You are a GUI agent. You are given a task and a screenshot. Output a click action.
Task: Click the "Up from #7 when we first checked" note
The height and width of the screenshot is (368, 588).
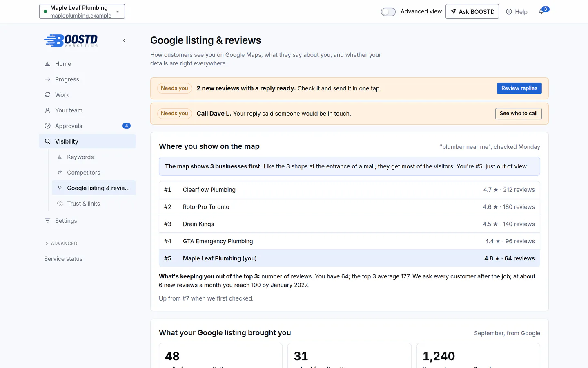(206, 298)
